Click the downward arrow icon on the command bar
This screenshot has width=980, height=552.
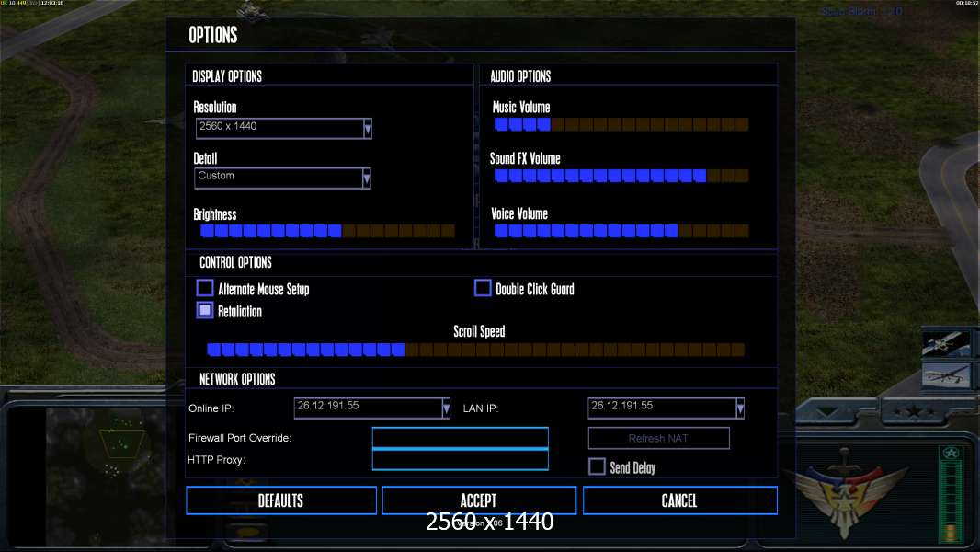pyautogui.click(x=827, y=411)
